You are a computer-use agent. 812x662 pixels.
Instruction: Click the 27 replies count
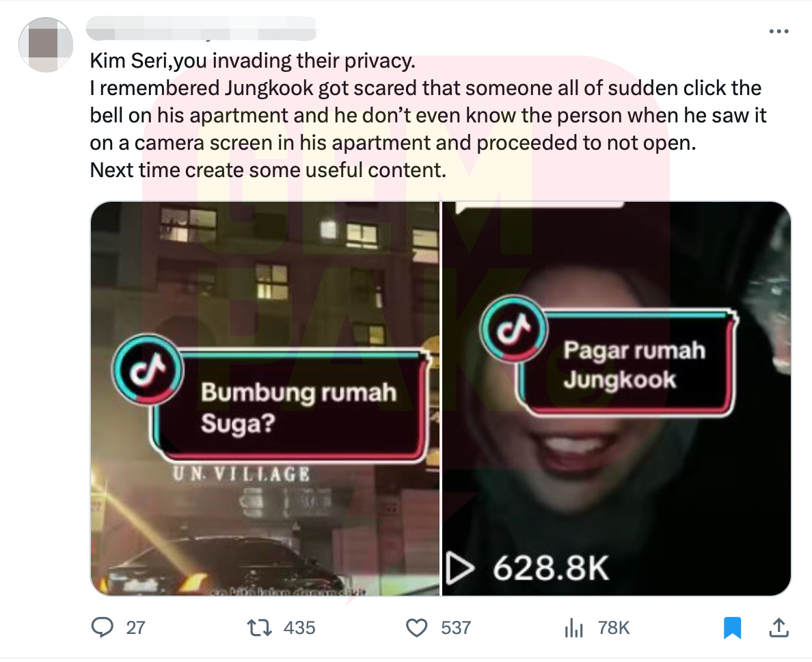coord(136,628)
